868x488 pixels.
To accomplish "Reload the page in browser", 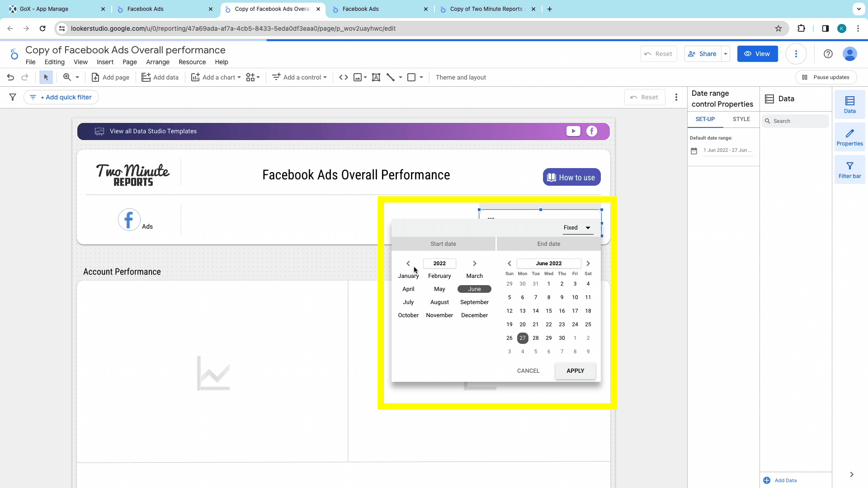I will (x=42, y=28).
